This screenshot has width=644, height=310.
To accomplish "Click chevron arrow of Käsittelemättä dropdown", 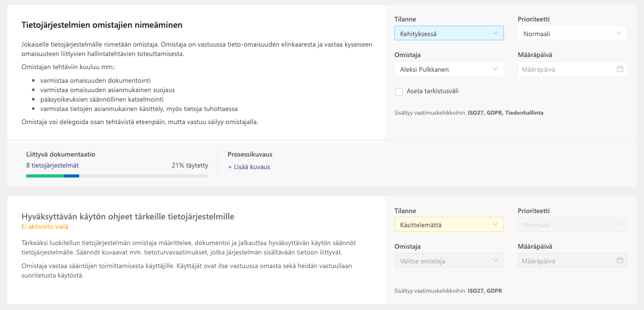I will [x=496, y=225].
